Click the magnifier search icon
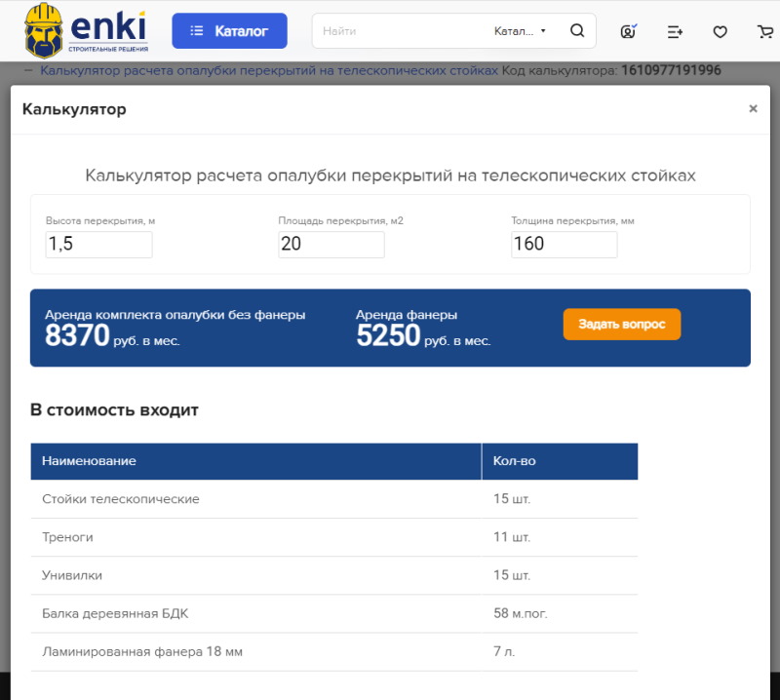This screenshot has height=700, width=780. 577,31
